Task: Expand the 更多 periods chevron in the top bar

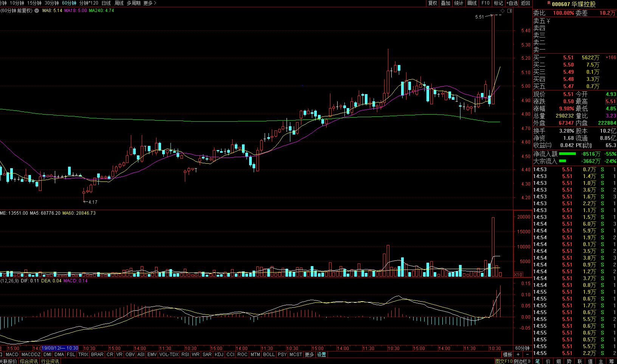Action: point(150,3)
